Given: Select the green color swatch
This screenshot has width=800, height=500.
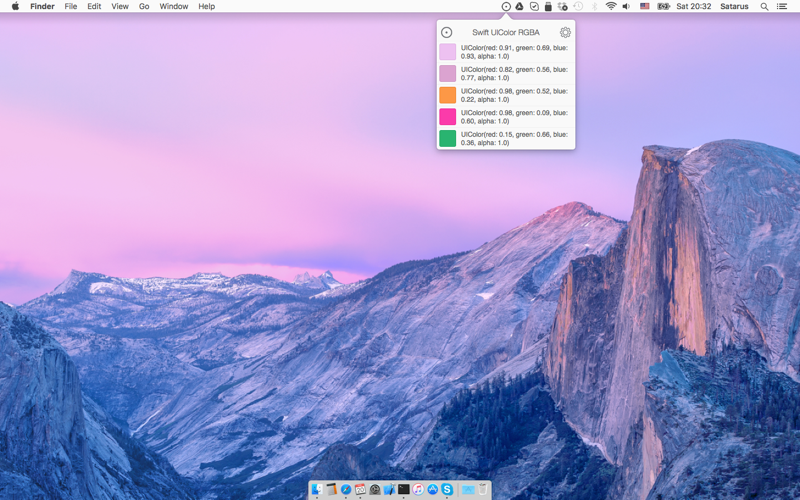Looking at the screenshot, I should 447,138.
